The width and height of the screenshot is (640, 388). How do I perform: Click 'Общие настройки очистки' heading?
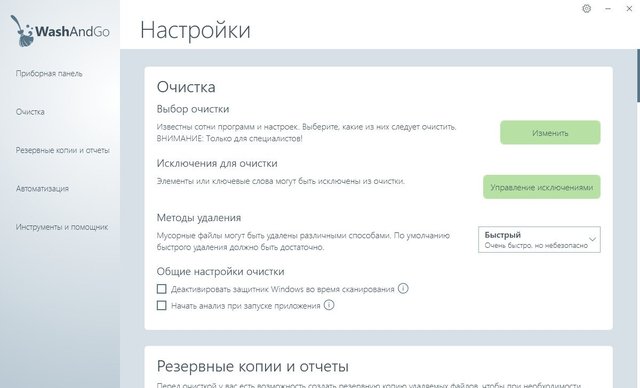220,271
